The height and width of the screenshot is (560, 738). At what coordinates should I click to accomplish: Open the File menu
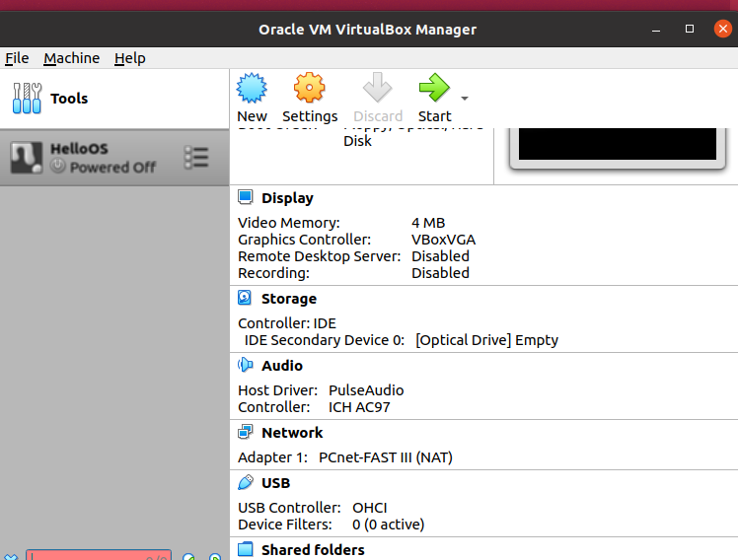[17, 58]
